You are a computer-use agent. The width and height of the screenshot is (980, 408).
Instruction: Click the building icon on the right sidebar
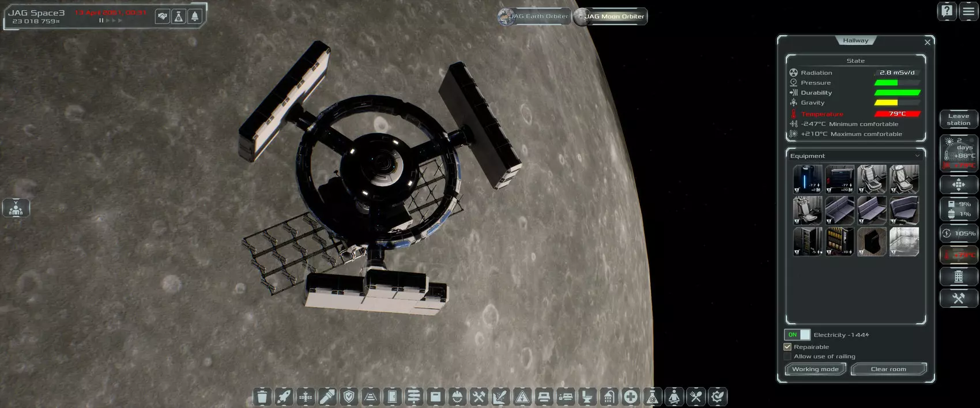click(x=959, y=277)
